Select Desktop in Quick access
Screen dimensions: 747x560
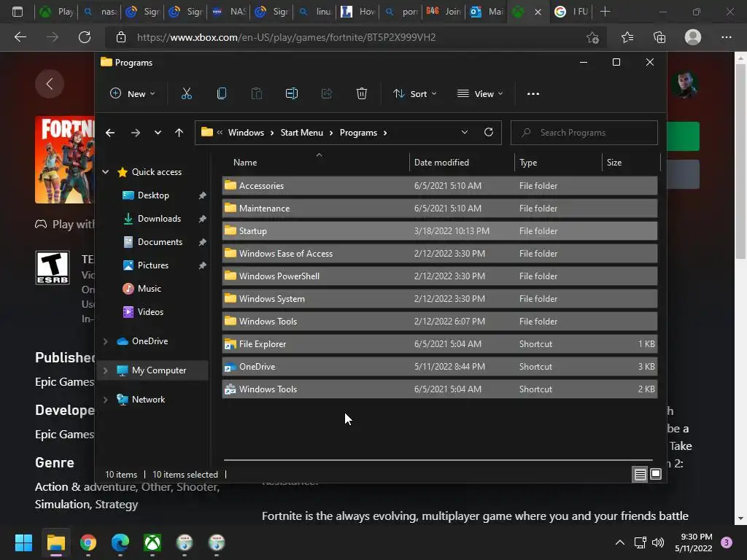[153, 195]
